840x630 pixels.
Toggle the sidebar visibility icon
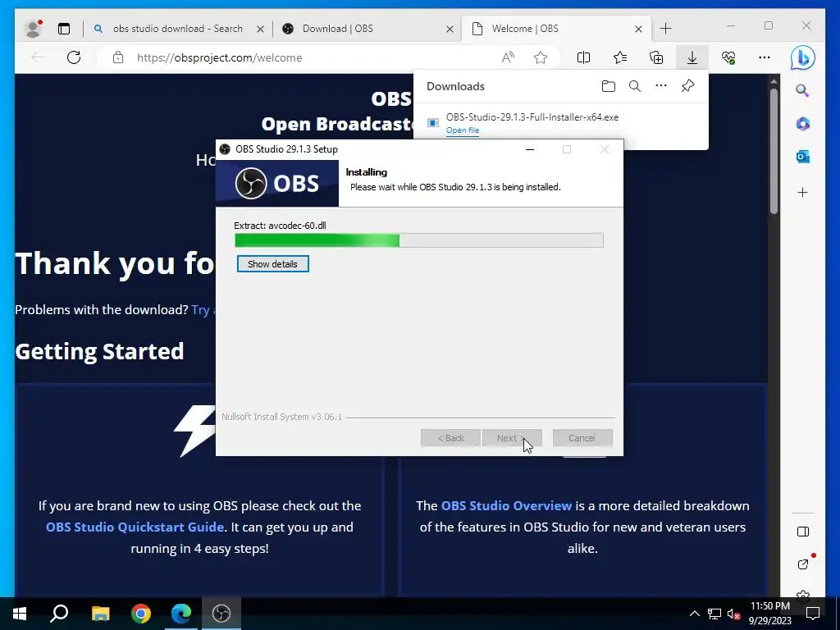(802, 532)
